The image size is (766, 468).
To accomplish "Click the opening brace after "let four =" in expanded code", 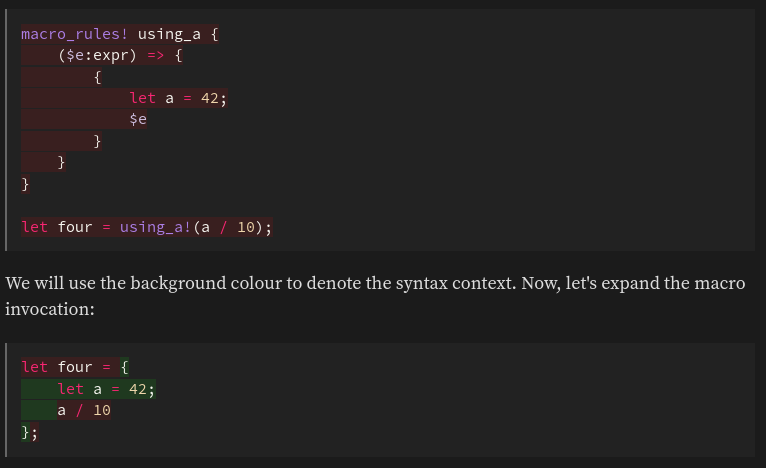I will [124, 367].
